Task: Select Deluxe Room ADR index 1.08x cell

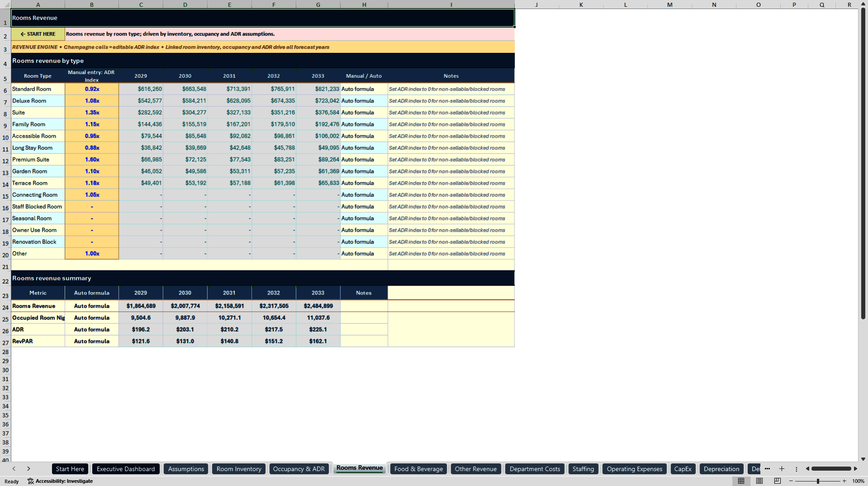Action: 92,101
